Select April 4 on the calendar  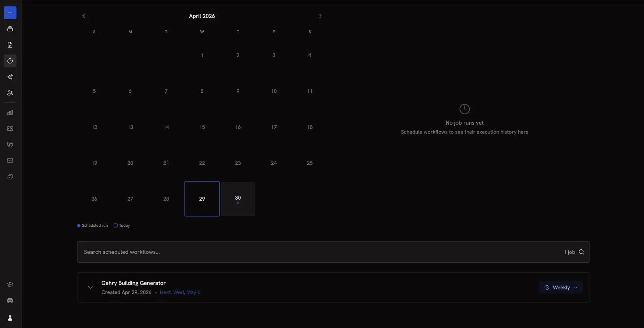[310, 55]
